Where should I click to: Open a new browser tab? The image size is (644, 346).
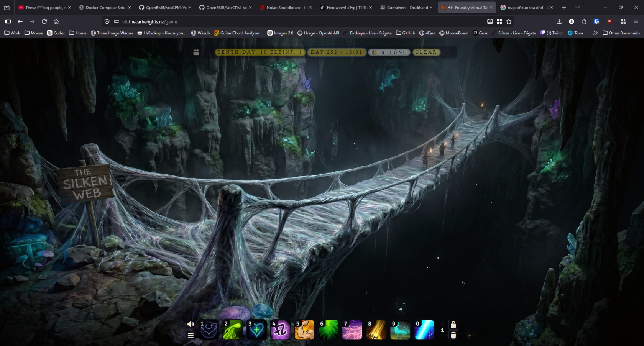564,7
